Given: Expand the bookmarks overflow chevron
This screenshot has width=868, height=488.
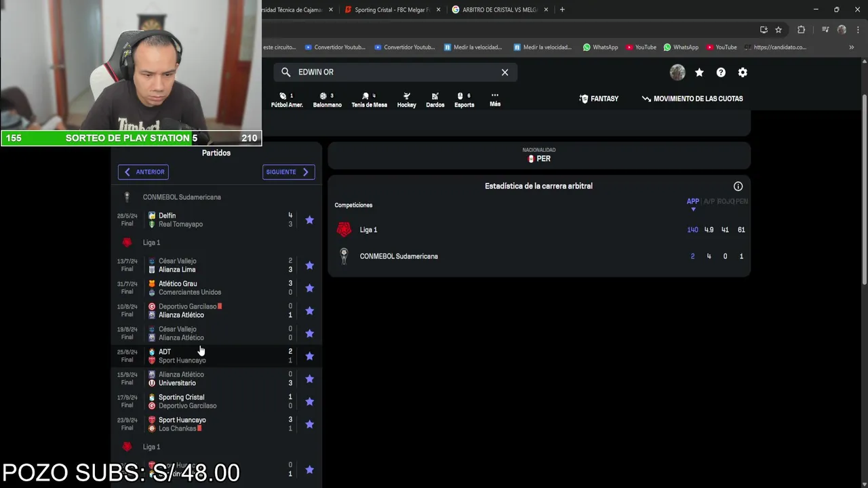Looking at the screenshot, I should (x=851, y=47).
